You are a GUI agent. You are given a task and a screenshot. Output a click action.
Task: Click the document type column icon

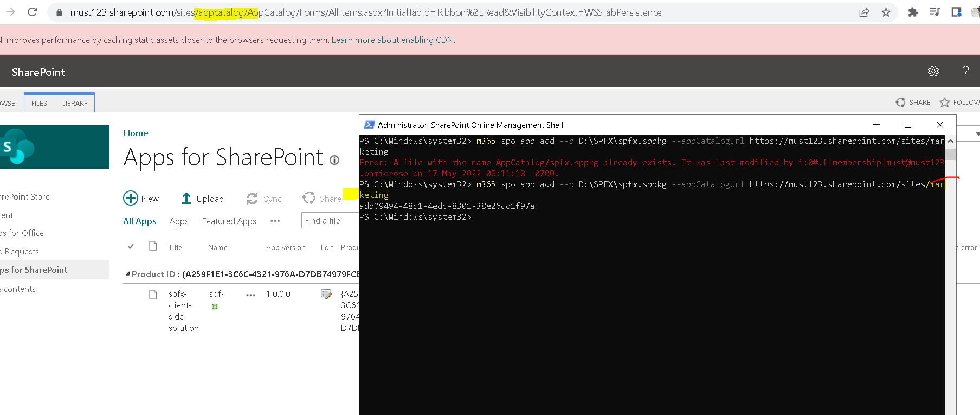click(x=153, y=246)
